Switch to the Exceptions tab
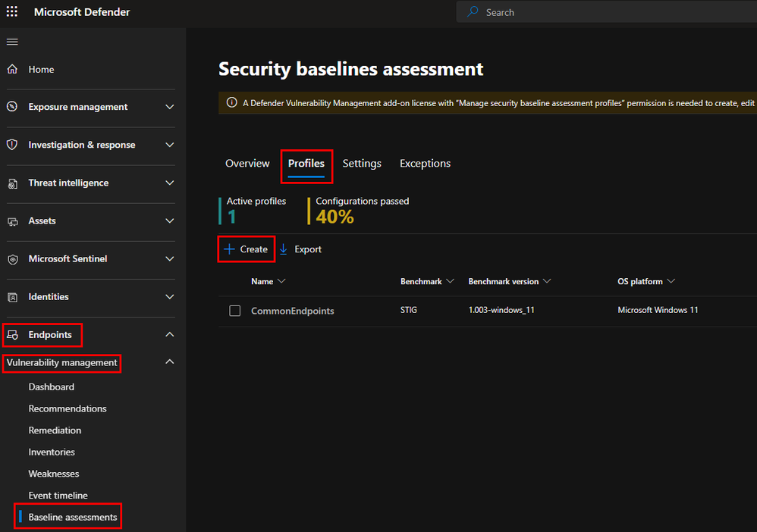This screenshot has height=532, width=757. [425, 164]
